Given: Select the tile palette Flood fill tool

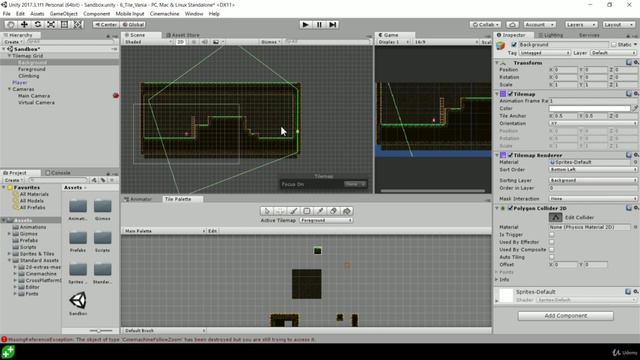Looking at the screenshot, I should (x=347, y=211).
